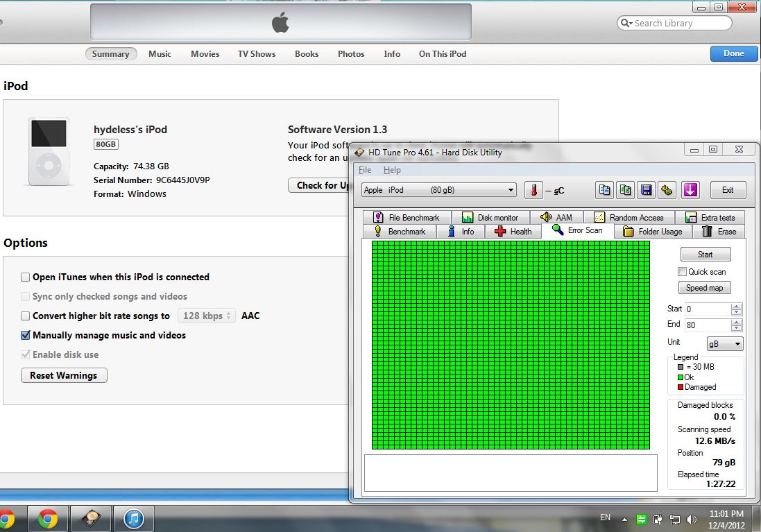Go to the Photos tab
The height and width of the screenshot is (532, 761).
click(351, 54)
